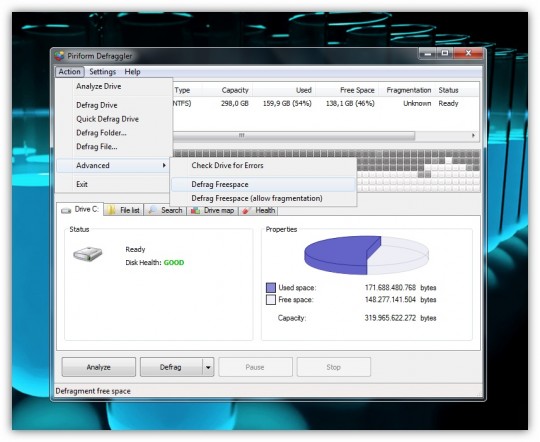The image size is (540, 442).
Task: Select Quick Defrag Drive
Action: point(114,119)
